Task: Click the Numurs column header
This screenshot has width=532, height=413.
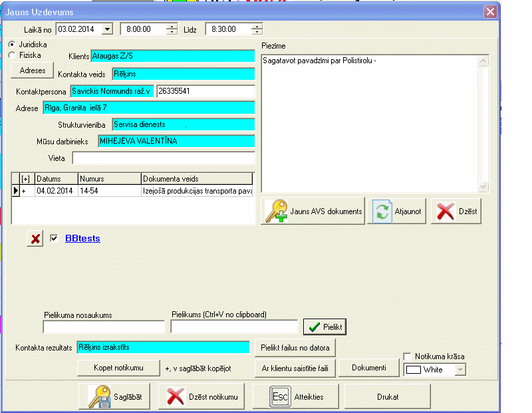Action: (109, 178)
